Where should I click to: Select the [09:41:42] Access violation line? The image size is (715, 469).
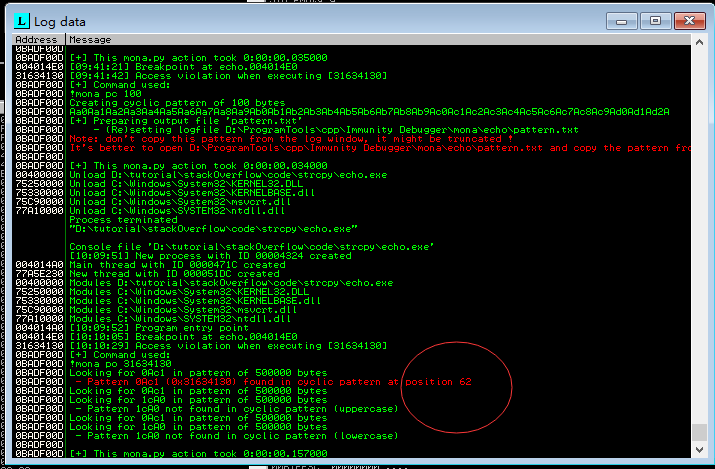coord(228,76)
